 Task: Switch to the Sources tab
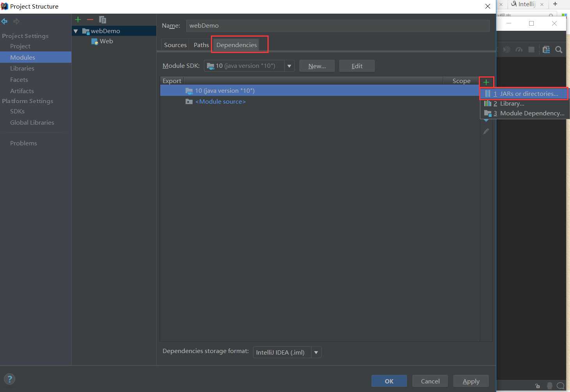175,45
